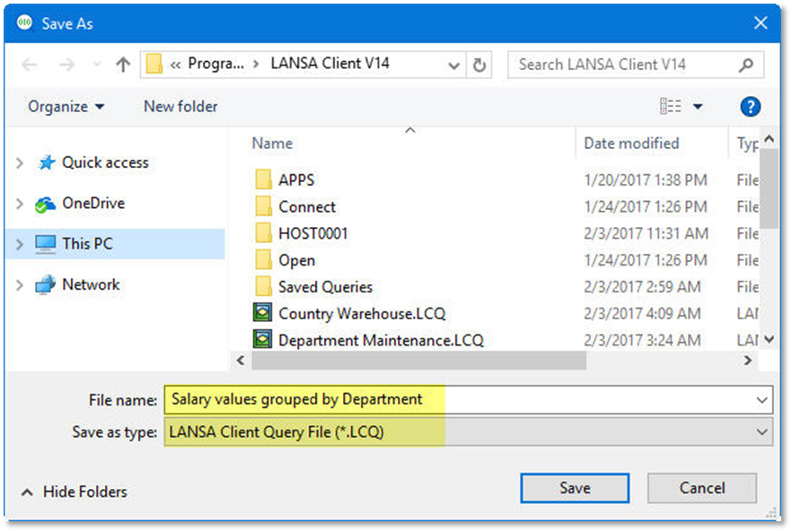Image resolution: width=792 pixels, height=532 pixels.
Task: Click the Save button
Action: pos(575,488)
